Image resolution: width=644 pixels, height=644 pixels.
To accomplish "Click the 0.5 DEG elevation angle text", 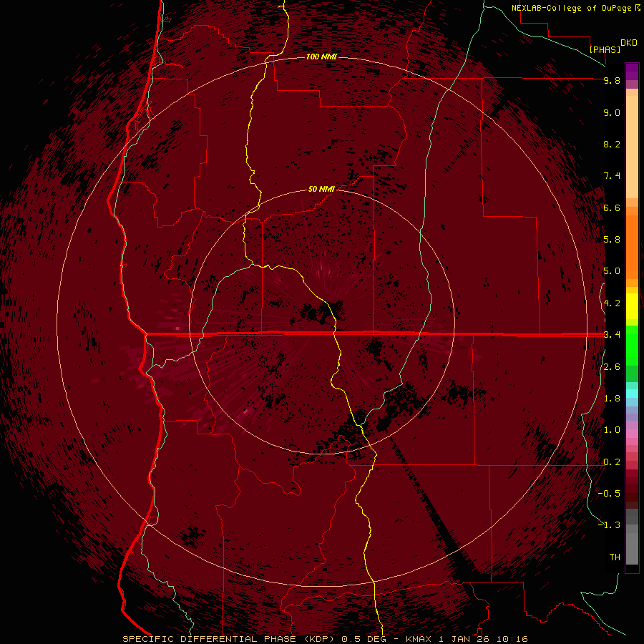I will 363,639.
